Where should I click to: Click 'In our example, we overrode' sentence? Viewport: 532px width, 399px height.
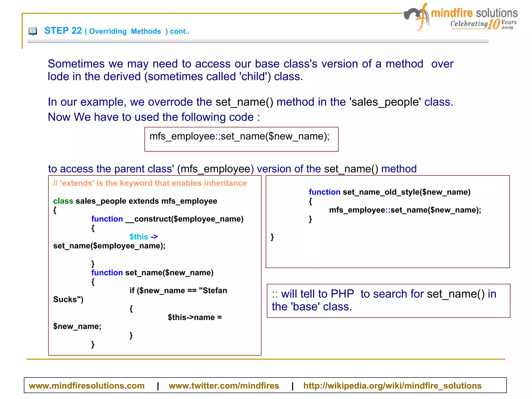pyautogui.click(x=250, y=102)
